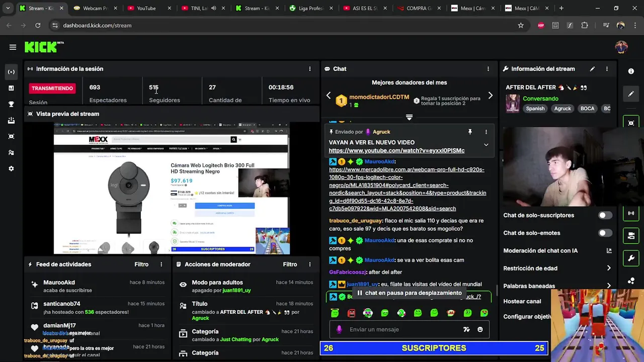This screenshot has height=362, width=644.
Task: Click chat en pausa para desplazamiento banner
Action: 409,293
